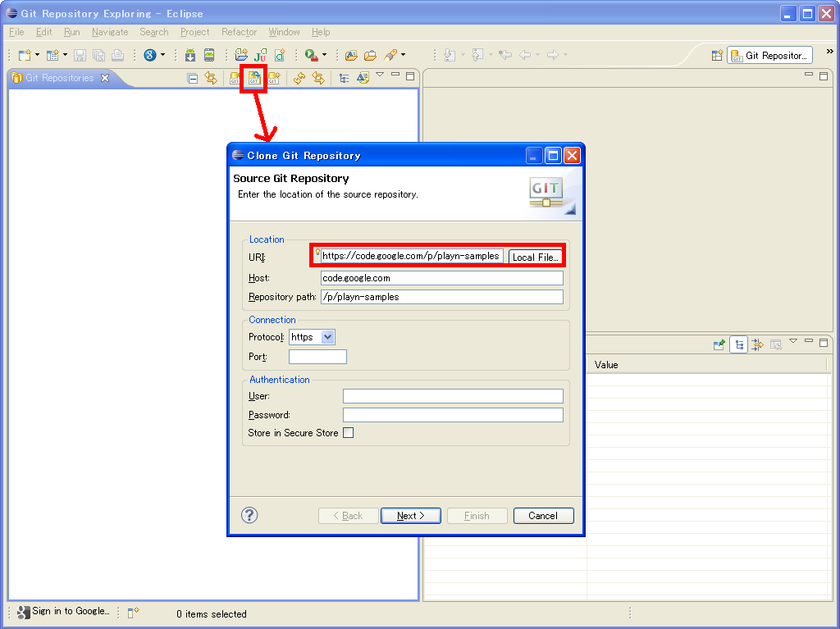This screenshot has width=840, height=629.
Task: Open the Android SDK Manager icon
Action: pyautogui.click(x=190, y=55)
